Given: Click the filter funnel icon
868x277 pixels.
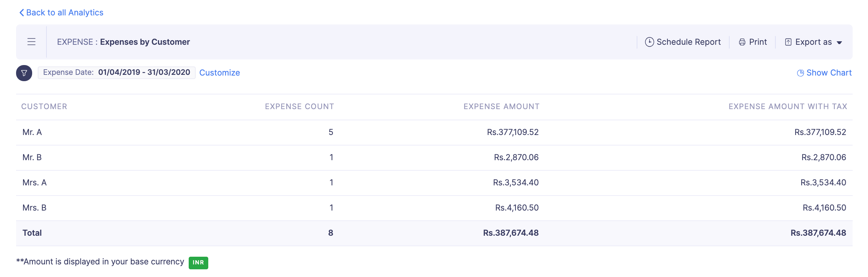Looking at the screenshot, I should 24,73.
